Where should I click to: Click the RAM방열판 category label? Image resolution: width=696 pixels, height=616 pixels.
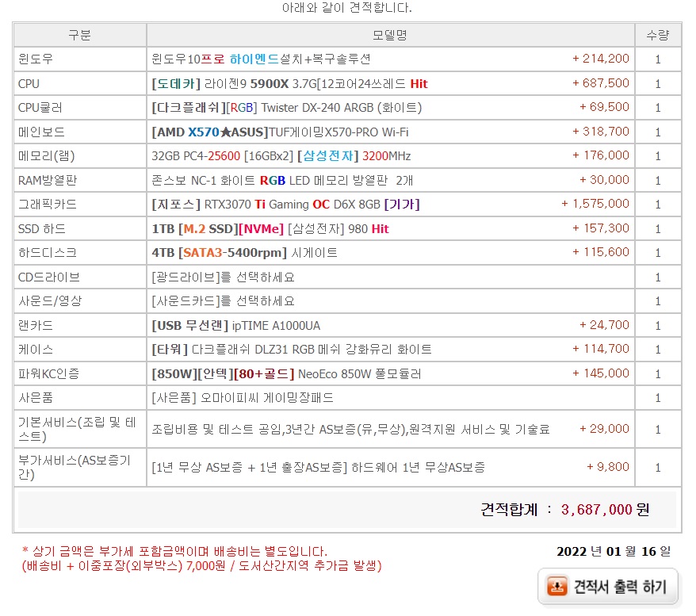click(48, 181)
